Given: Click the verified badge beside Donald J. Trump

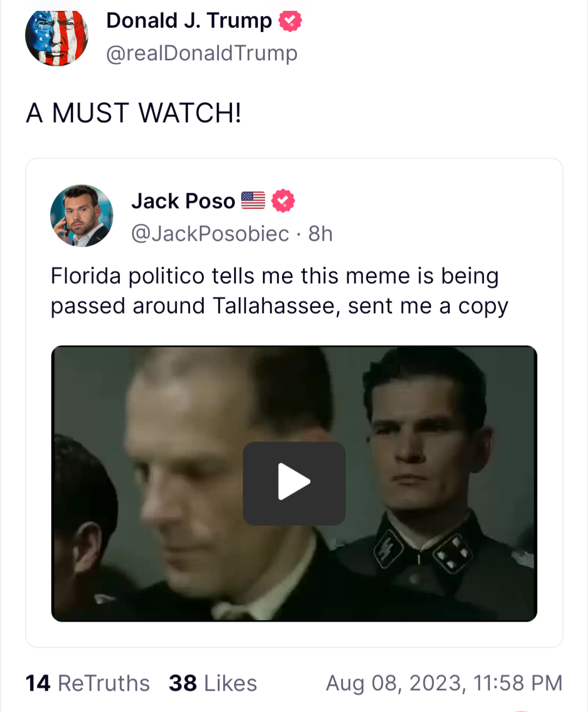Looking at the screenshot, I should pyautogui.click(x=290, y=21).
